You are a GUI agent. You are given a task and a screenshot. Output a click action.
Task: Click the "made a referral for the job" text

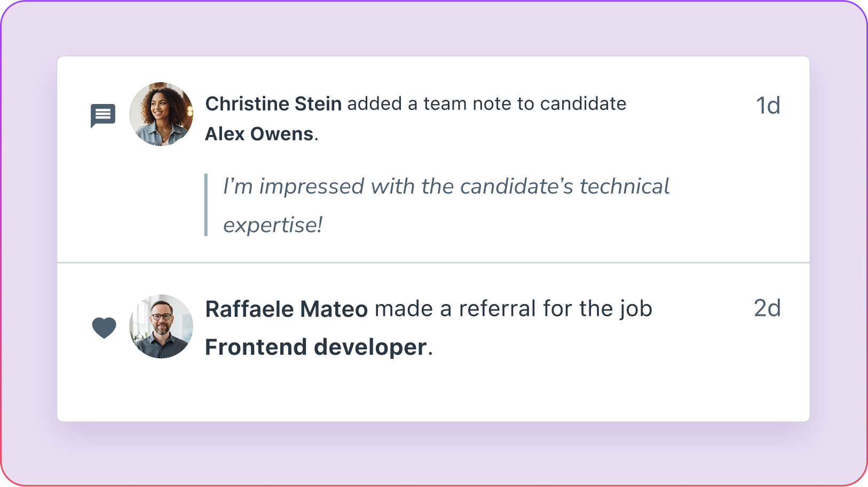513,309
